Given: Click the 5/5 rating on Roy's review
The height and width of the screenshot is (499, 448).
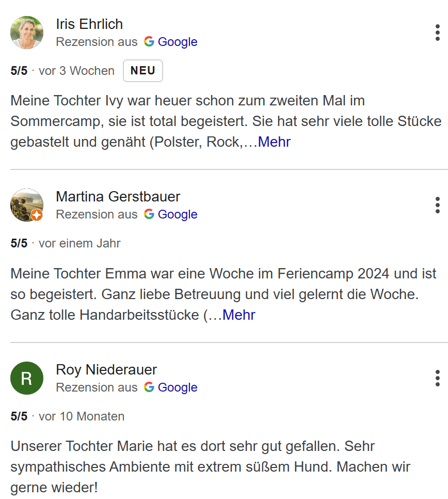Looking at the screenshot, I should tap(19, 416).
